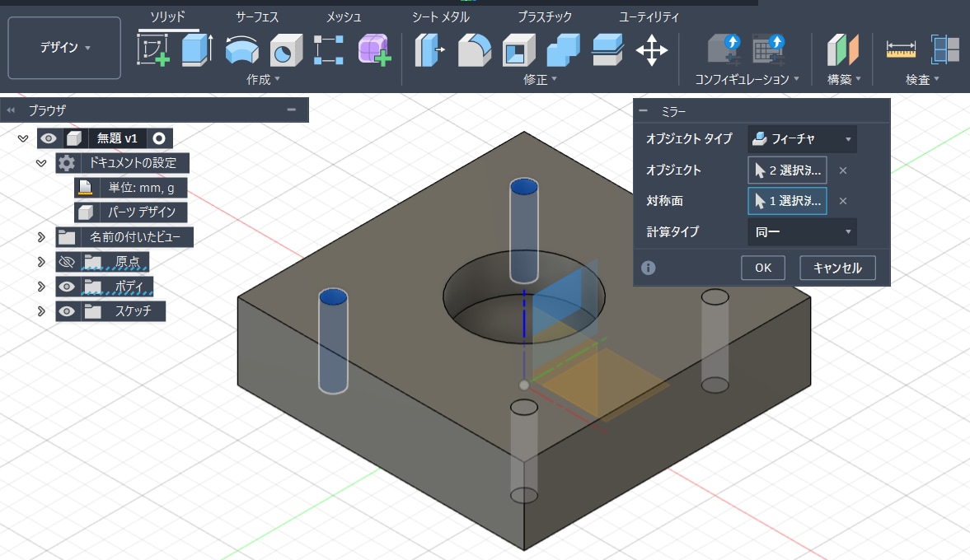Click the info icon in Mirror dialog
The height and width of the screenshot is (560, 970).
coord(648,268)
